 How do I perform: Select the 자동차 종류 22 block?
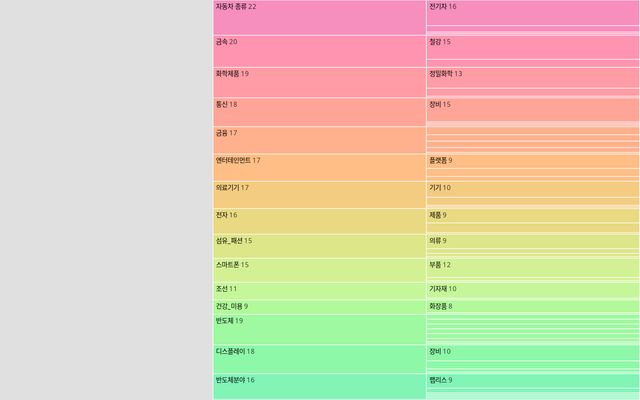[x=320, y=17]
